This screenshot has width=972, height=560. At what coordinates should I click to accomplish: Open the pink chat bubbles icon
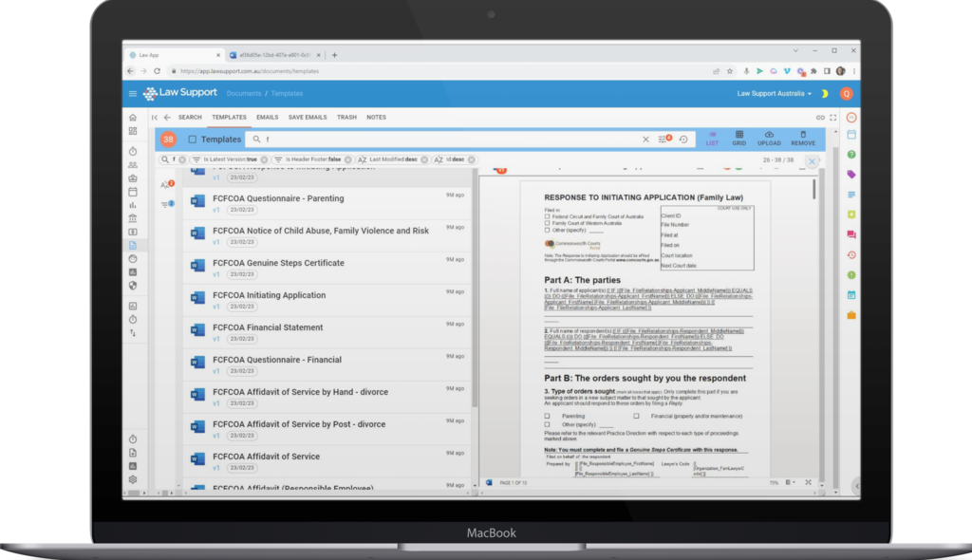coord(851,234)
